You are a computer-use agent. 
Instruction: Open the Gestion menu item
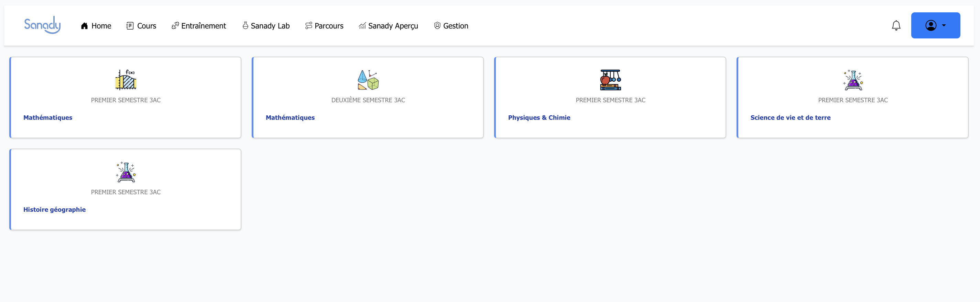pyautogui.click(x=451, y=26)
